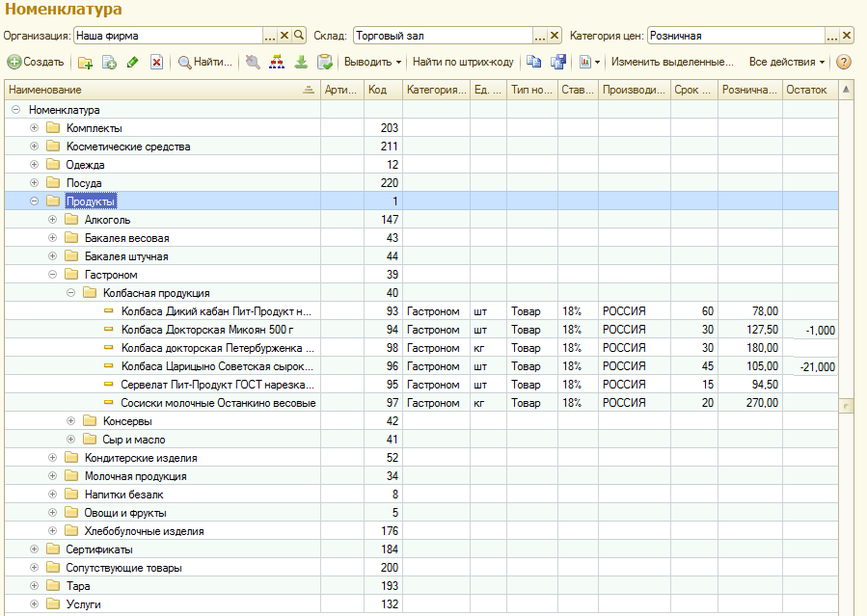Click the Создать button
This screenshot has width=867, height=616.
(36, 62)
